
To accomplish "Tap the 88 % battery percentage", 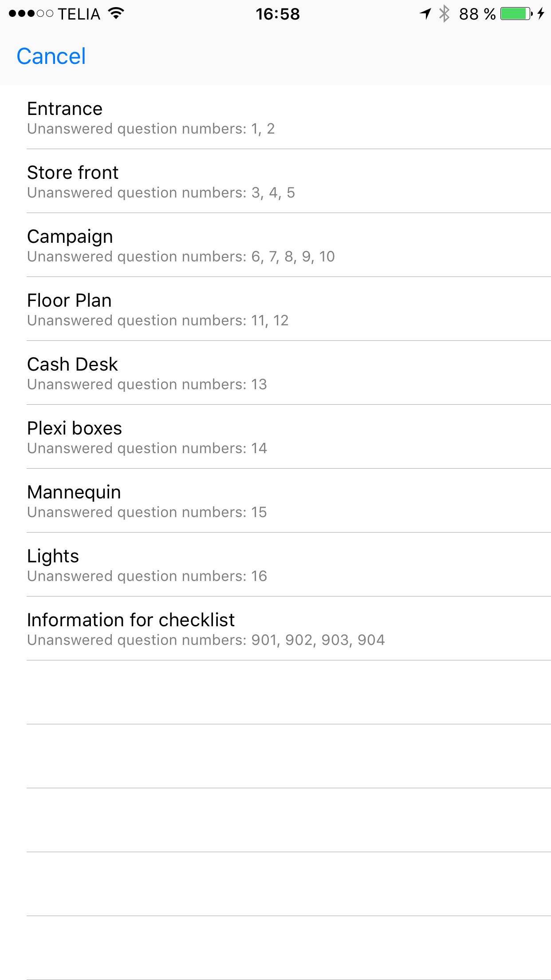I will (x=477, y=14).
